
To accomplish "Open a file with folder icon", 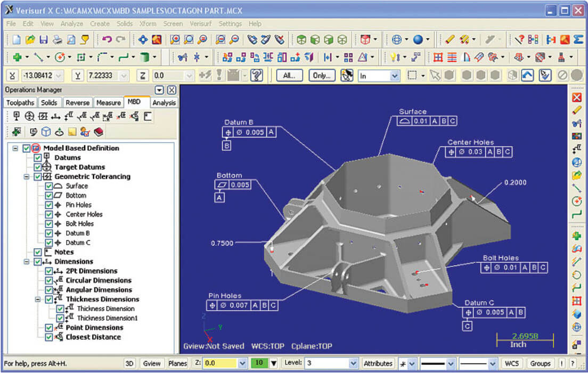I will pos(30,39).
